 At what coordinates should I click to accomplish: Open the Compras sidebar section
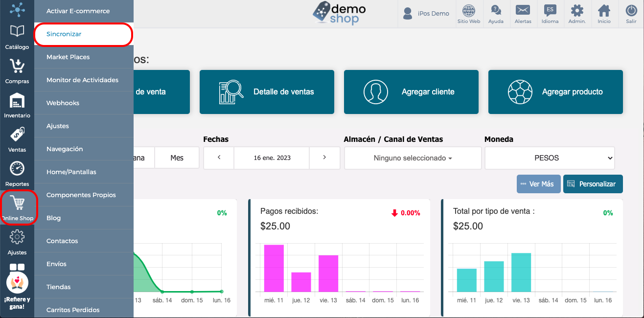[x=17, y=71]
